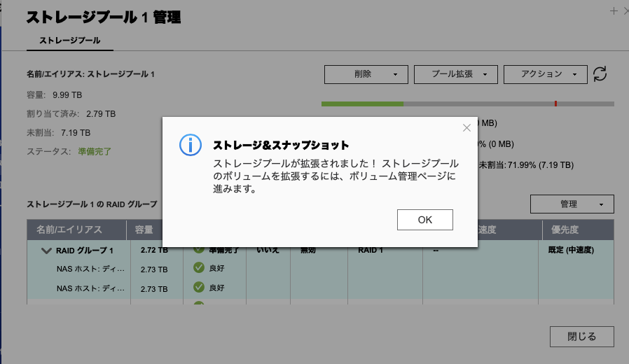This screenshot has height=364, width=629.
Task: Close the ストレージ&スナップショット dialog via X
Action: [466, 128]
